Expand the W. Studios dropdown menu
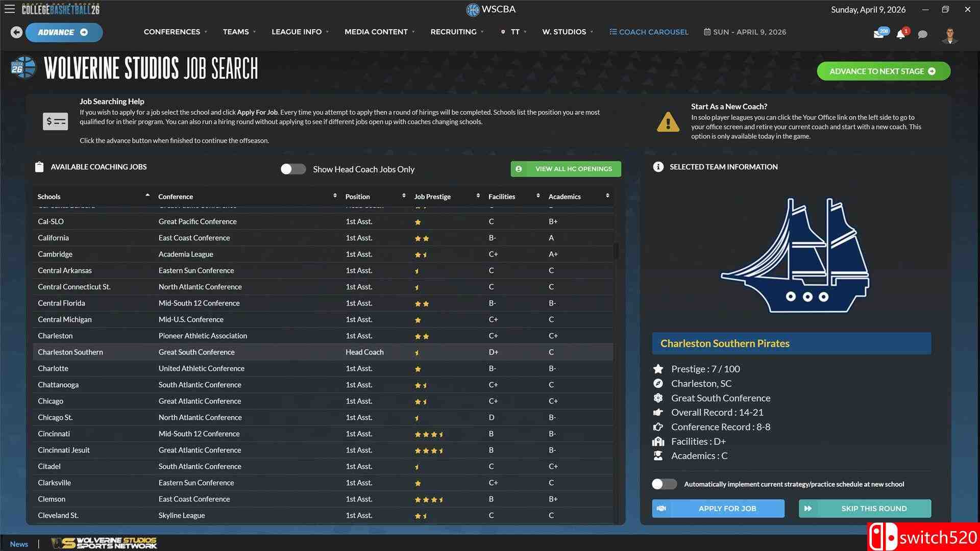The image size is (980, 551). pos(568,32)
